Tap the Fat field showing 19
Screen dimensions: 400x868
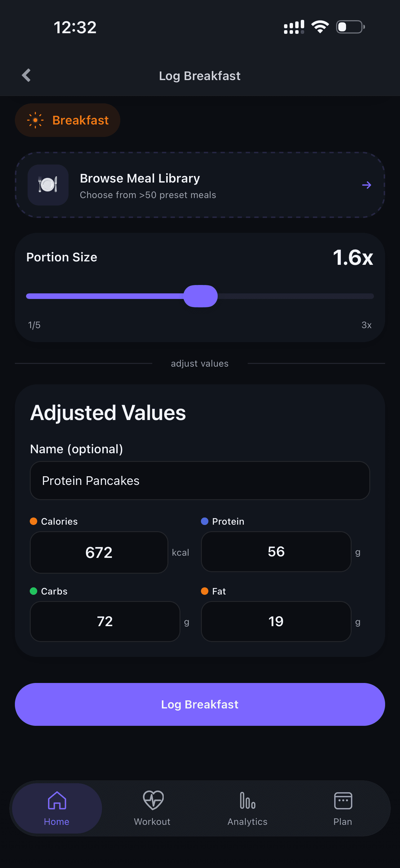(276, 621)
